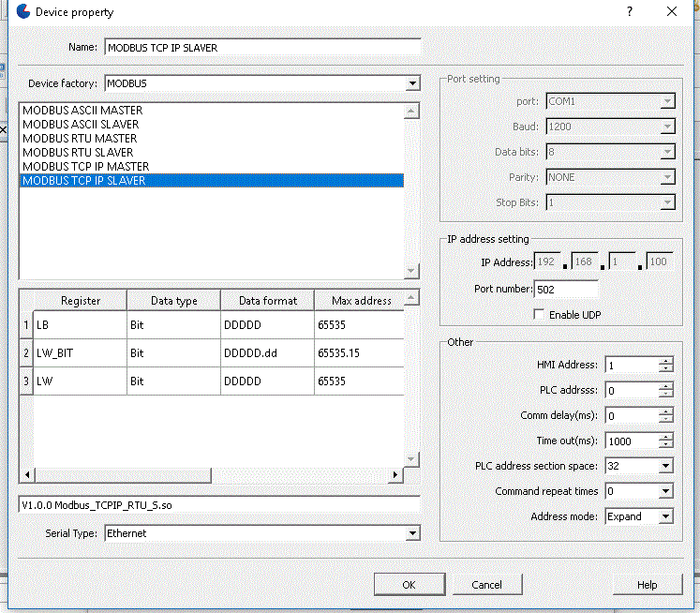The width and height of the screenshot is (700, 613).
Task: Select MODBUS TCP IP SLAVER in the list
Action: 212,180
